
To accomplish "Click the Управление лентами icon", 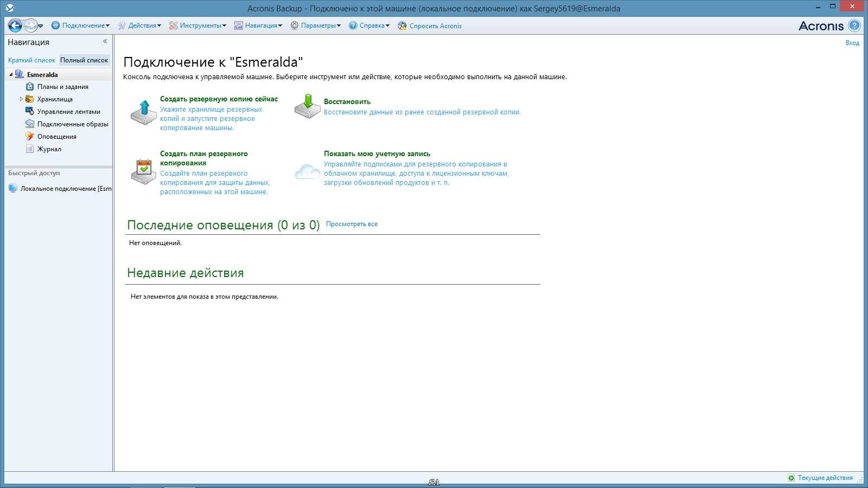I will (x=30, y=111).
